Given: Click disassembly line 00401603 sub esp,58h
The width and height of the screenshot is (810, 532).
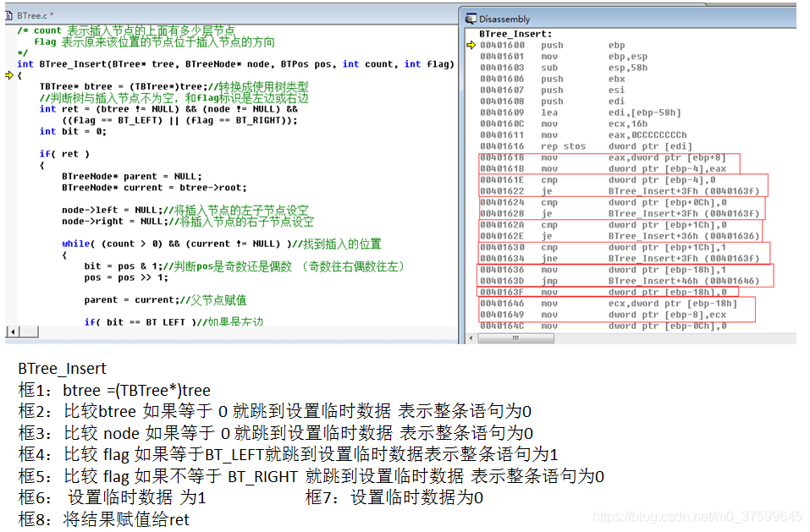Looking at the screenshot, I should coord(564,68).
